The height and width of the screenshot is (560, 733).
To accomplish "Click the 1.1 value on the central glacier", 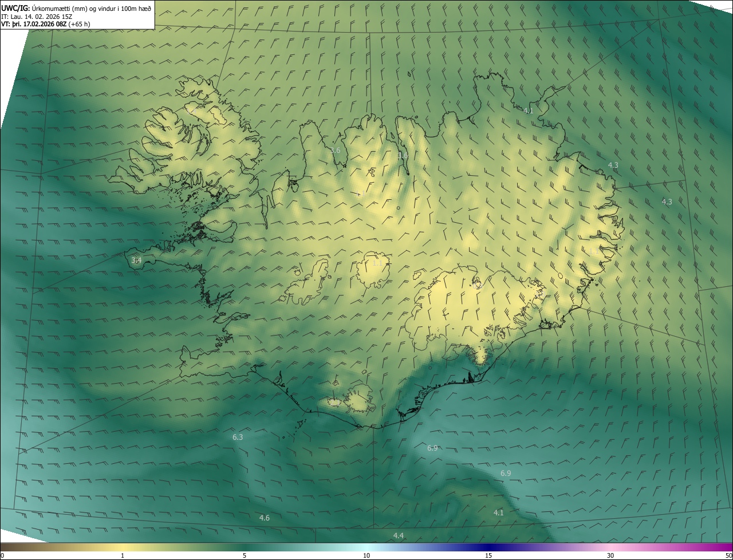I will pos(377,263).
